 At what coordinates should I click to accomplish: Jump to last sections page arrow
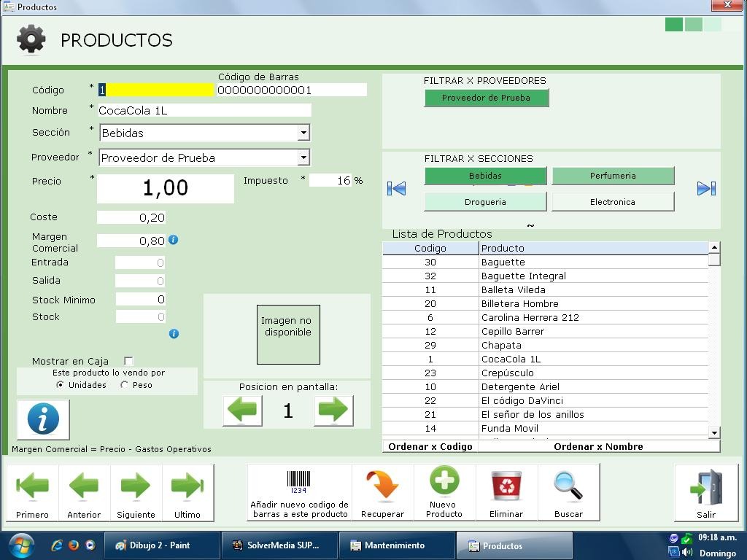(706, 189)
